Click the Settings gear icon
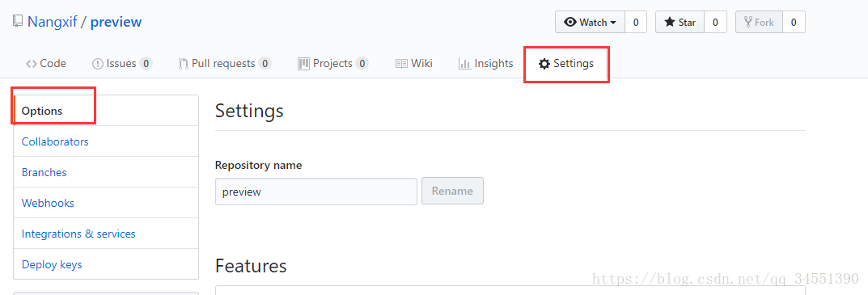This screenshot has width=868, height=295. click(544, 64)
